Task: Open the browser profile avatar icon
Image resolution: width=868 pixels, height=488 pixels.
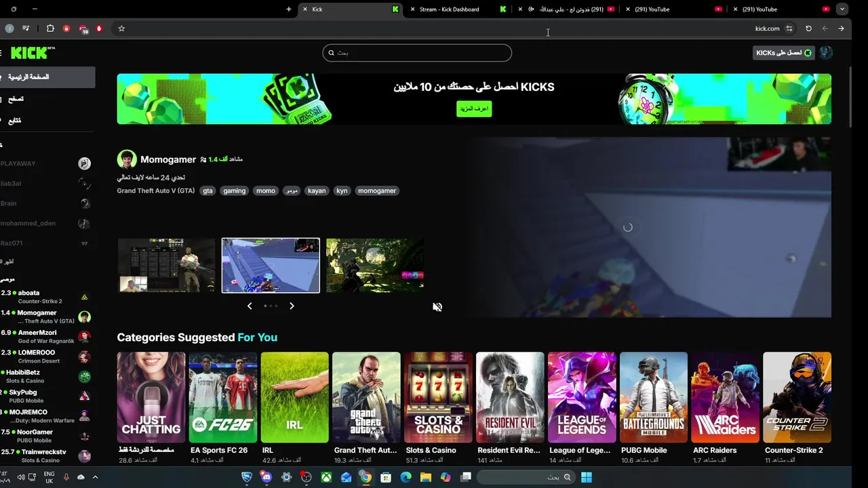Action: [x=9, y=28]
